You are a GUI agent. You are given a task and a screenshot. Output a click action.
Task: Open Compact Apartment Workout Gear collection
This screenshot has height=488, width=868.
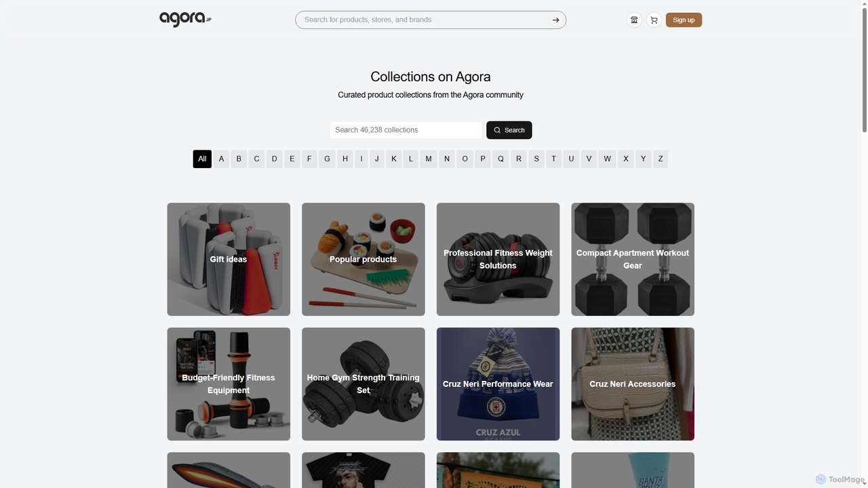pos(633,259)
